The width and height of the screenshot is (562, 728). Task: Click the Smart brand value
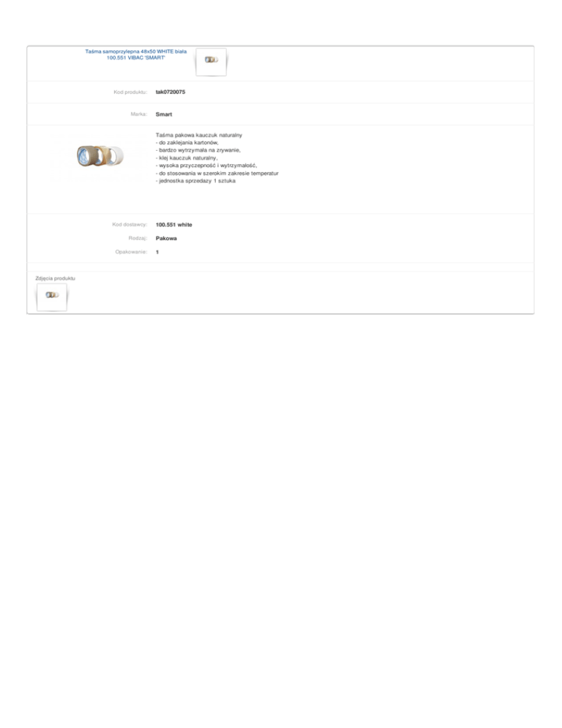pos(164,114)
